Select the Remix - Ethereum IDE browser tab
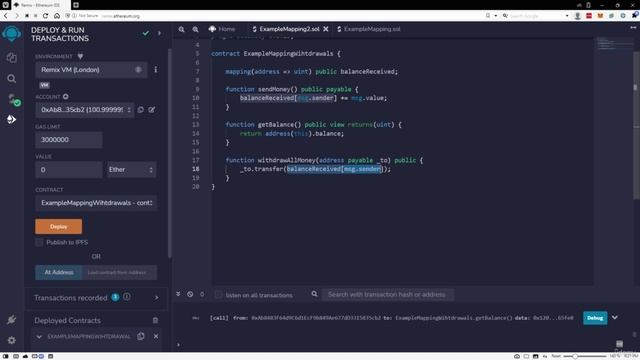 [x=40, y=5]
